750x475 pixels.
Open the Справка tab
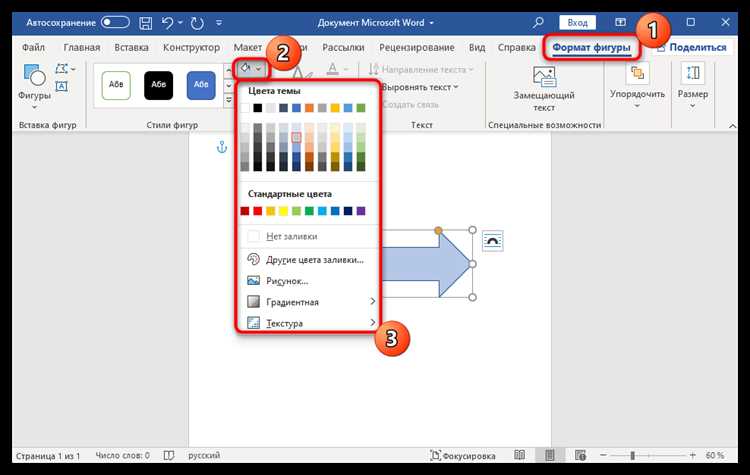click(x=517, y=47)
